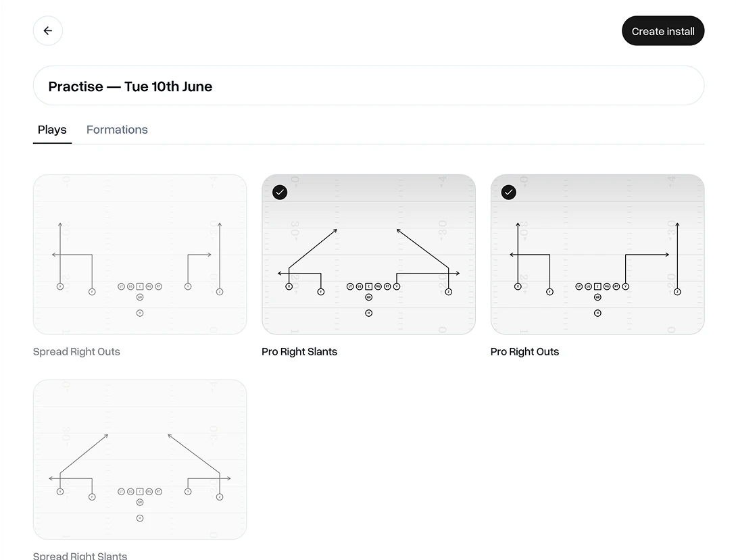Click the Pro Right Slants play name
The width and height of the screenshot is (736, 560).
299,351
